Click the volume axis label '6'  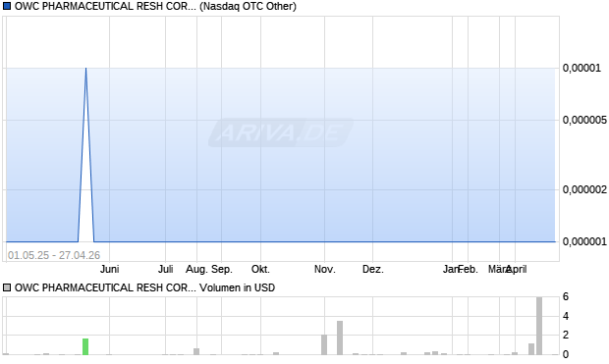(x=566, y=297)
